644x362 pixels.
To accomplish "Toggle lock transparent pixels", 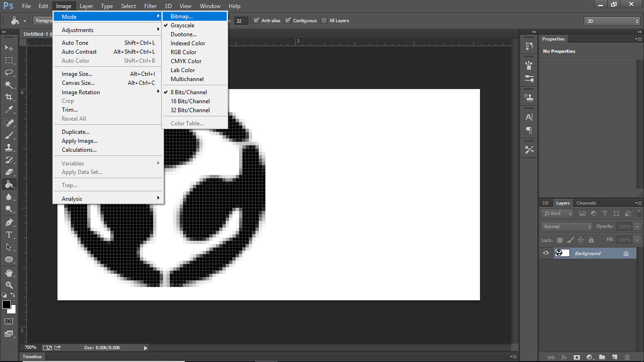I will [x=560, y=240].
